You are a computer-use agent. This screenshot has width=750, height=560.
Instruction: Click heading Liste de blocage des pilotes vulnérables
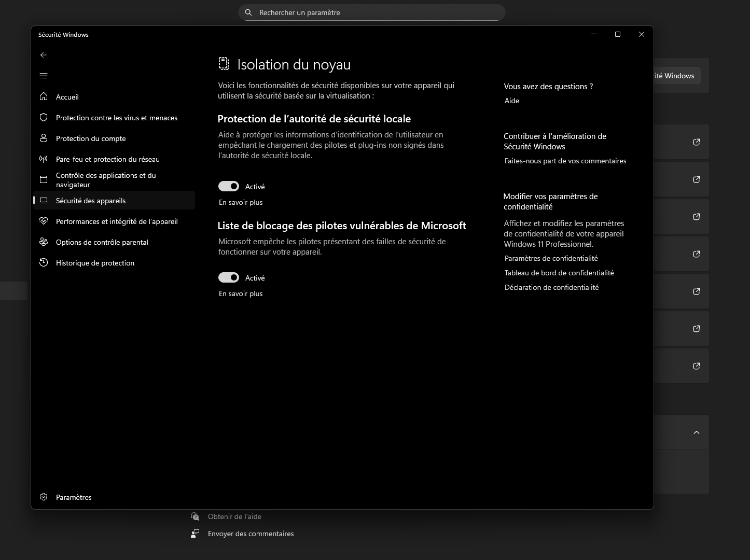(342, 226)
